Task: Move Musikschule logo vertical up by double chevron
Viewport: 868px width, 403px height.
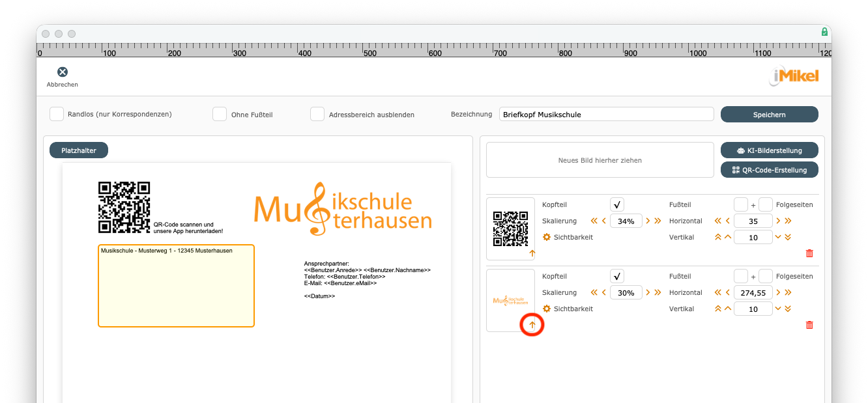Action: click(x=718, y=309)
